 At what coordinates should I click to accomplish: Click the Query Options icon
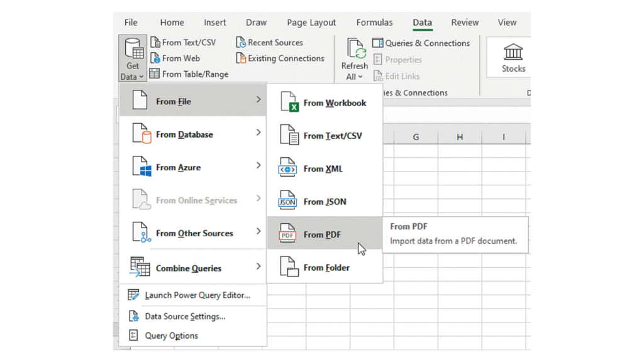pyautogui.click(x=133, y=336)
